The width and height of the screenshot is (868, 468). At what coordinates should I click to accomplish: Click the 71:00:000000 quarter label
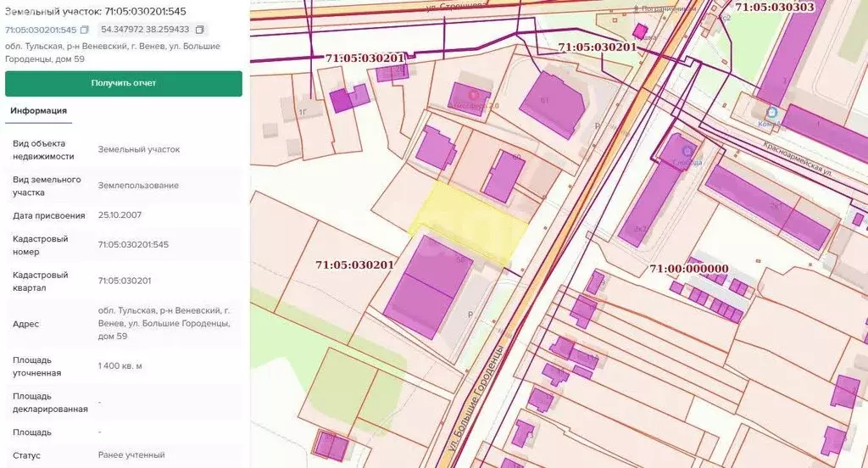coord(688,269)
